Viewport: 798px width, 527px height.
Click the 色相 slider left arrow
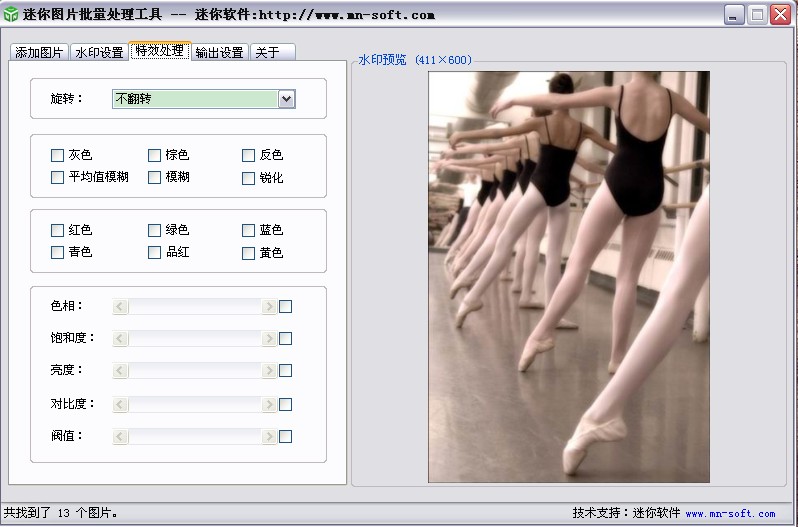click(120, 306)
